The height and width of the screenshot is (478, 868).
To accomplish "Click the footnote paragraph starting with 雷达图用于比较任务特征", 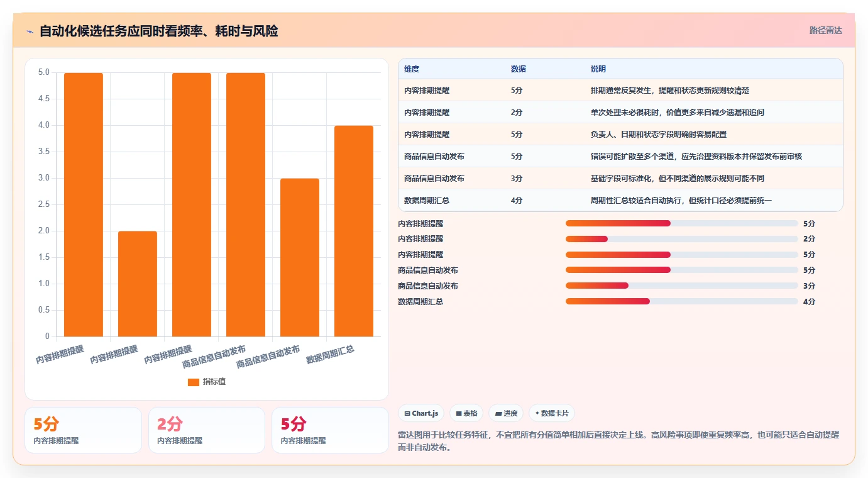I will [x=618, y=442].
